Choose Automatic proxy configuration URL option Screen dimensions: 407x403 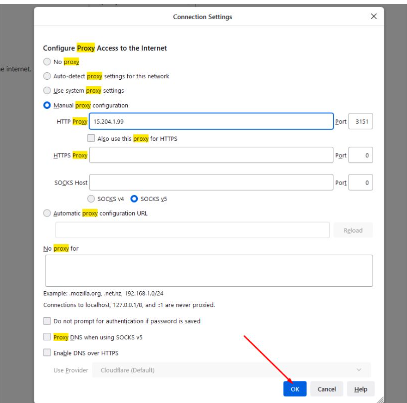47,213
